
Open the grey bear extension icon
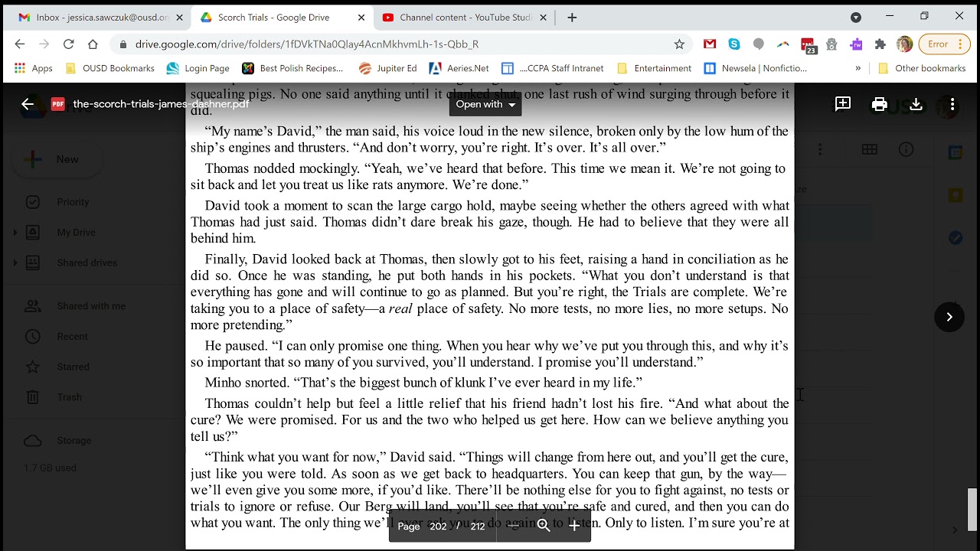click(x=832, y=44)
